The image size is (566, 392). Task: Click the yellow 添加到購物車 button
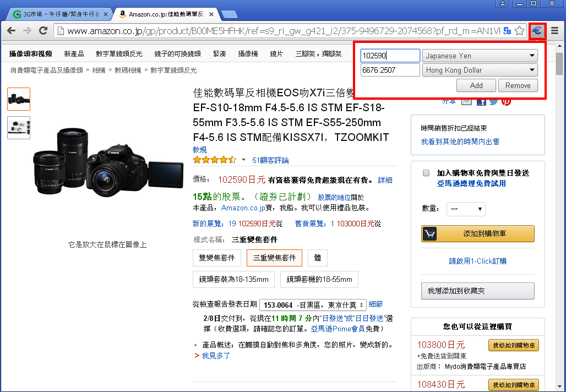pyautogui.click(x=477, y=233)
